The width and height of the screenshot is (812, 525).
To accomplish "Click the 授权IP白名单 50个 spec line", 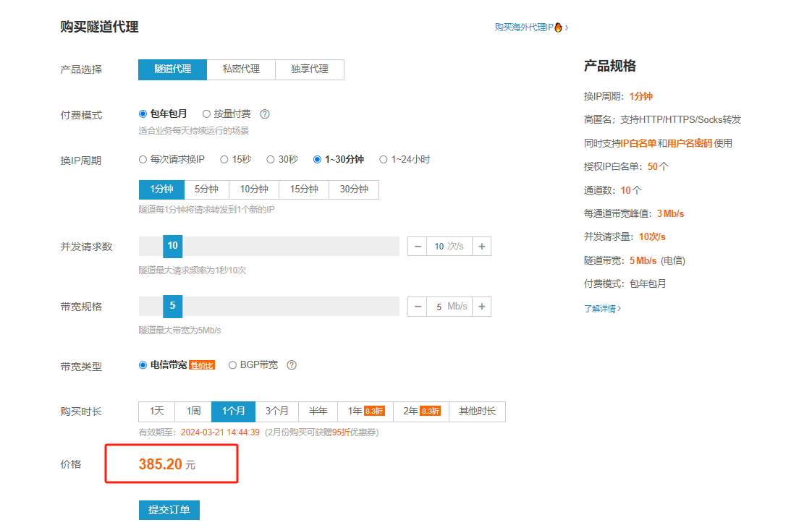I will 626,166.
